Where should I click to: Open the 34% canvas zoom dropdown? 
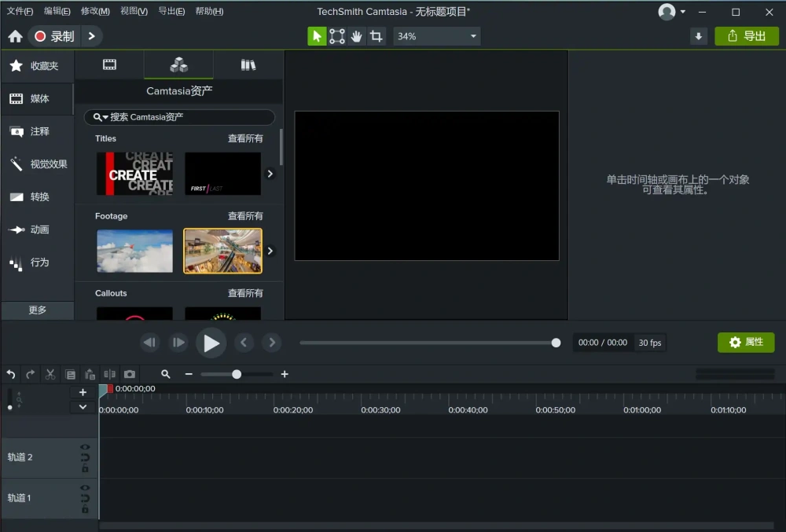pos(436,36)
